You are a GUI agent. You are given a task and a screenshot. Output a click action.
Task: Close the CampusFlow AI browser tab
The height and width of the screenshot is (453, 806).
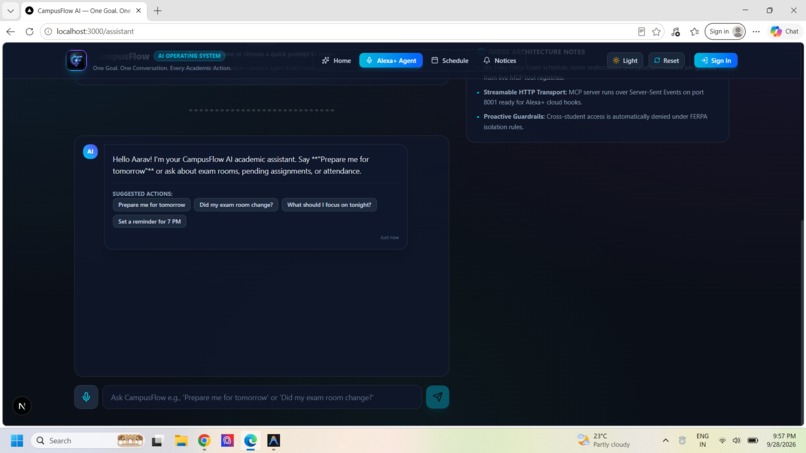[x=138, y=10]
